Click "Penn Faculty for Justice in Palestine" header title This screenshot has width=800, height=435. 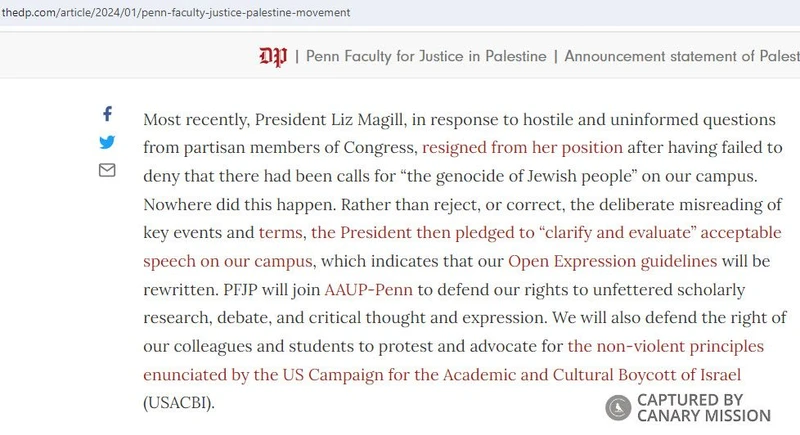[x=426, y=56]
